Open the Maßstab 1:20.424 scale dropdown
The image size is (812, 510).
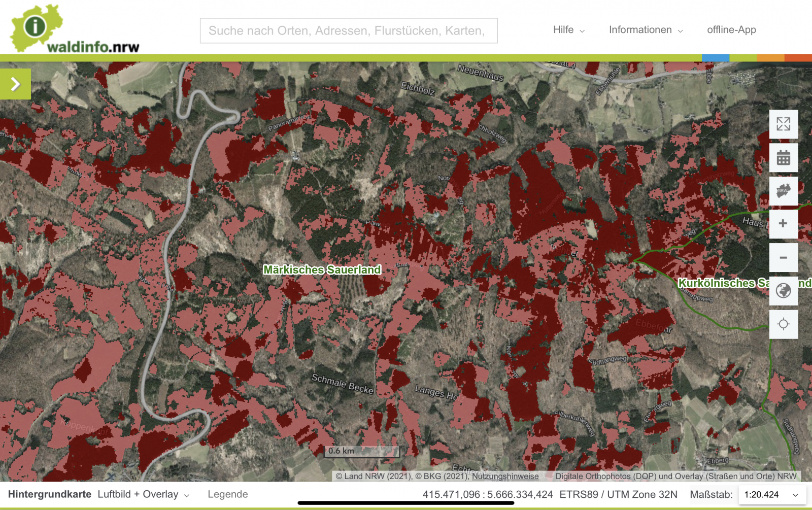(771, 495)
